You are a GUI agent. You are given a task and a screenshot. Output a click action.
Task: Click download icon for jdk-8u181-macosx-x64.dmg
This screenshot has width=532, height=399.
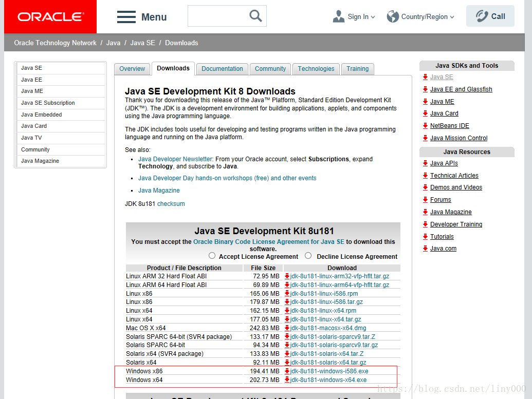click(x=287, y=328)
